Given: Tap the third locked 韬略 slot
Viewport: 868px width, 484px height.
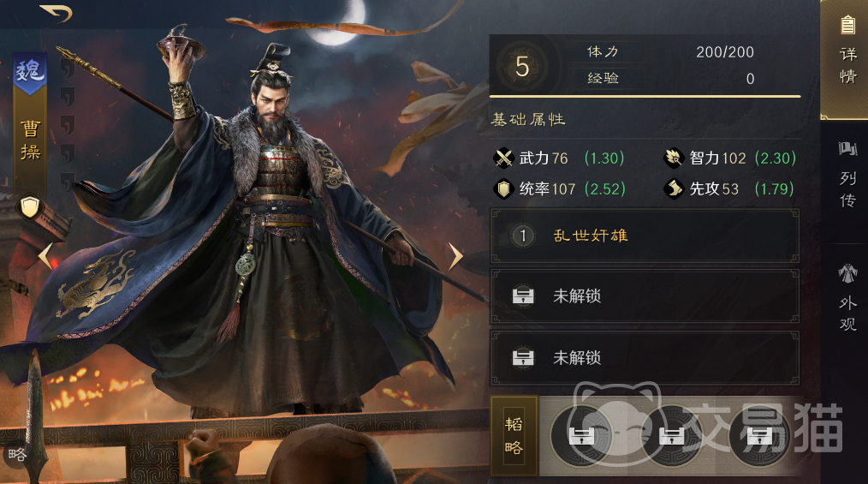Looking at the screenshot, I should 759,436.
